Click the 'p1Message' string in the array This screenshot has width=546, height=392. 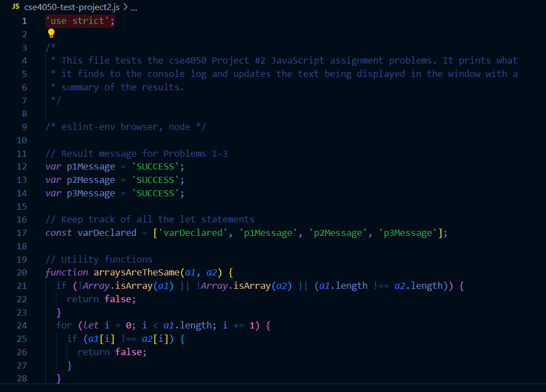pyautogui.click(x=268, y=233)
